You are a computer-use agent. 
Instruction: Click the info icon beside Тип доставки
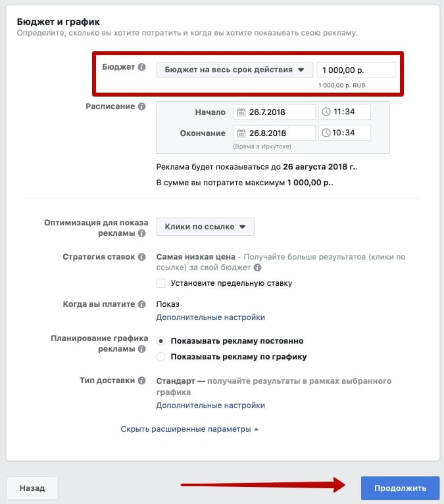(141, 380)
